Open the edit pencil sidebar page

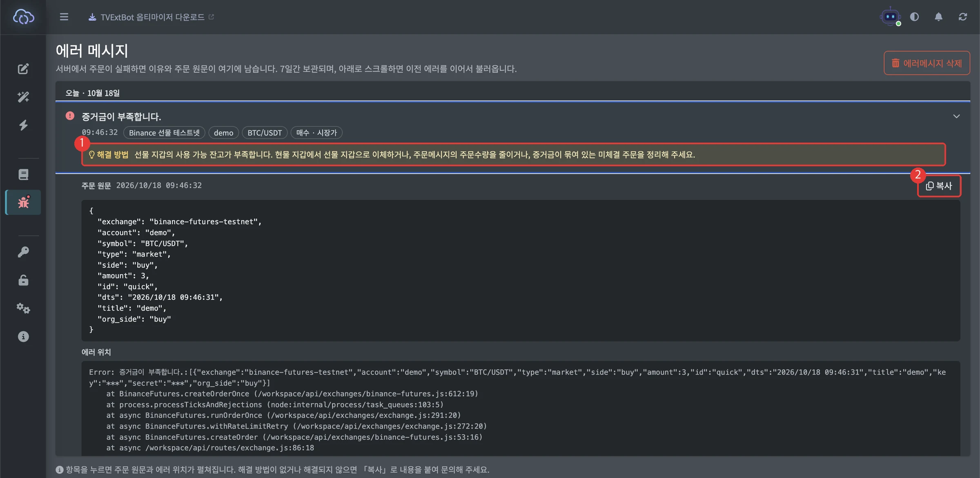click(x=23, y=69)
